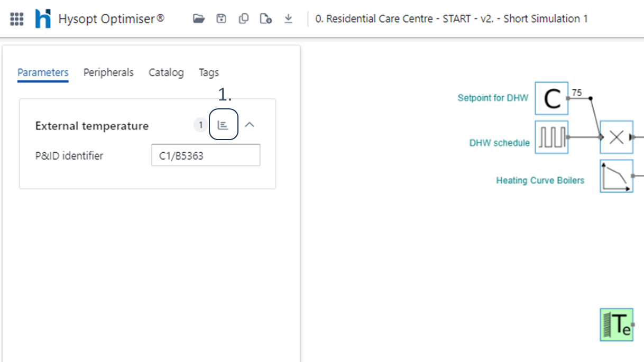Click the P&ID identifier input field
Viewport: 644px width, 362px height.
(x=205, y=156)
